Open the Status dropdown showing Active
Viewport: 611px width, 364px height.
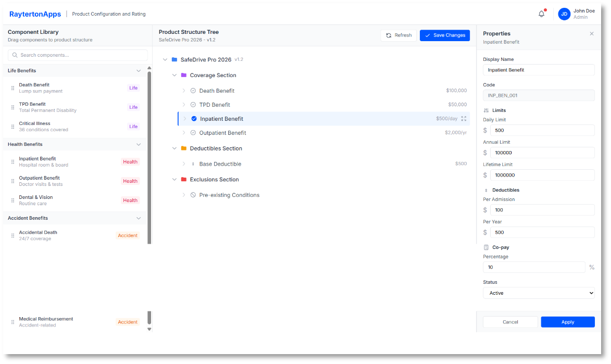tap(539, 293)
